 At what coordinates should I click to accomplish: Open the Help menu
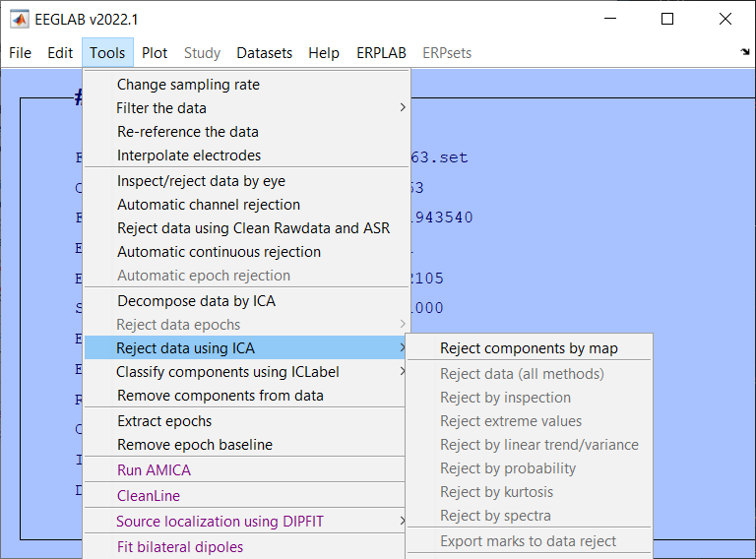click(324, 53)
